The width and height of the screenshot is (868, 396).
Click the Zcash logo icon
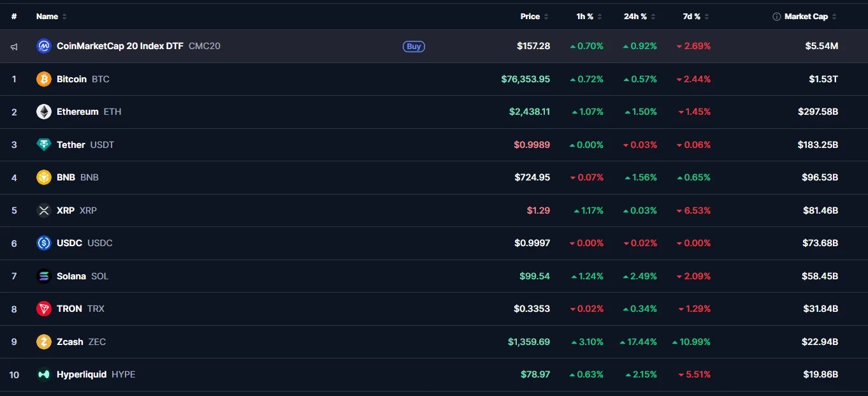pyautogui.click(x=44, y=342)
